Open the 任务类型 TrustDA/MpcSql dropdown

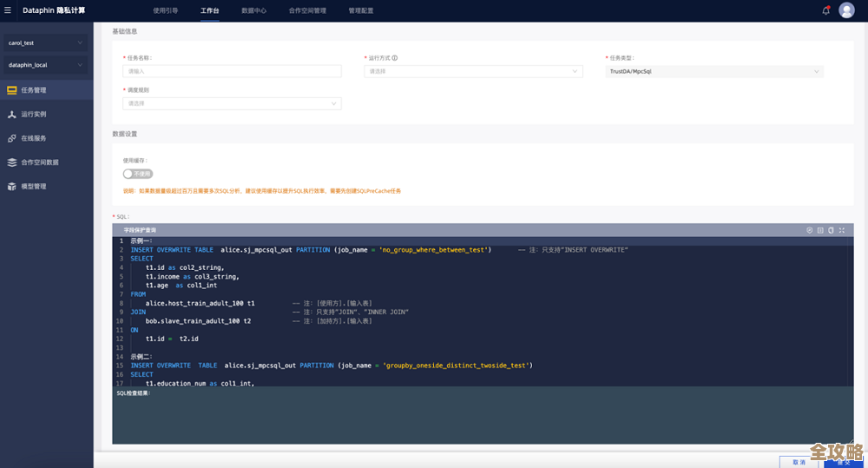714,71
